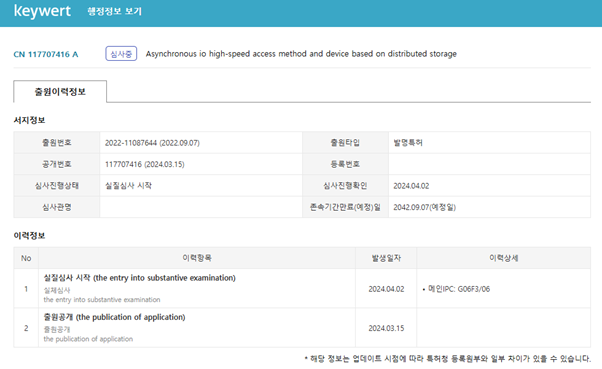Click the 심사중 status badge
Image resolution: width=602 pixels, height=369 pixels.
pyautogui.click(x=121, y=54)
